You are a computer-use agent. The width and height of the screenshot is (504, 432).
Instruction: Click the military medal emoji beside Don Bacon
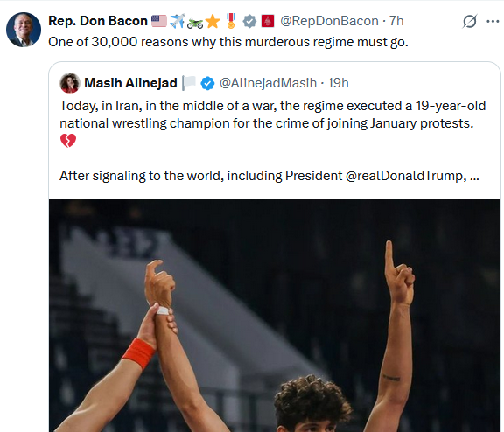pyautogui.click(x=231, y=21)
